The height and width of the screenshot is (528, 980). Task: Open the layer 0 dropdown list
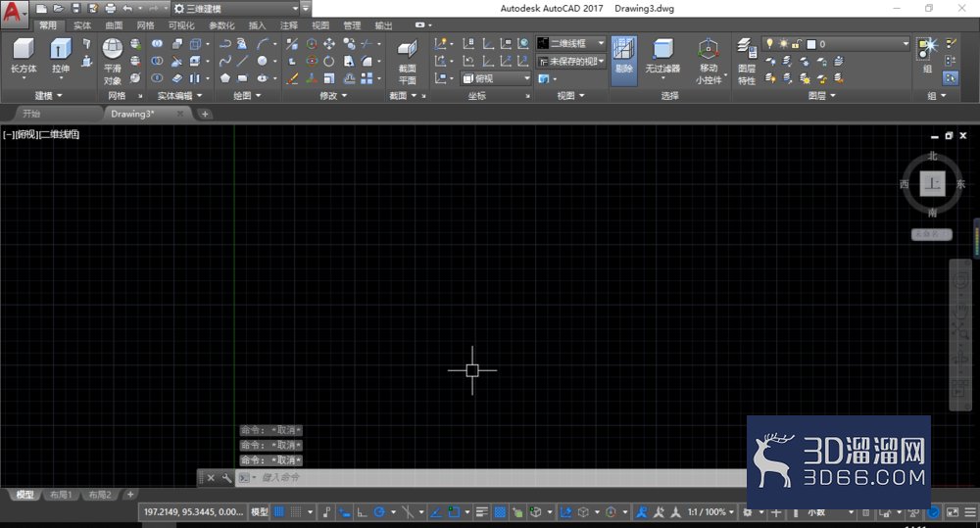tap(834, 44)
